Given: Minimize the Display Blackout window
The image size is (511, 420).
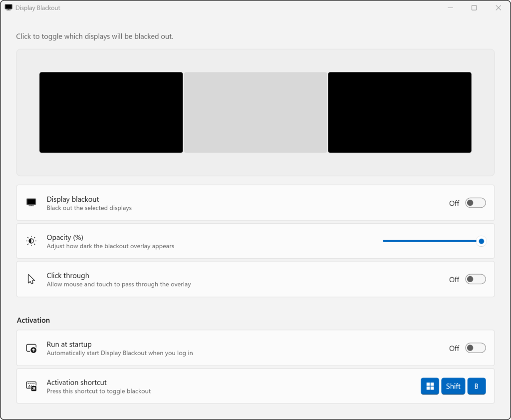Looking at the screenshot, I should pyautogui.click(x=450, y=7).
